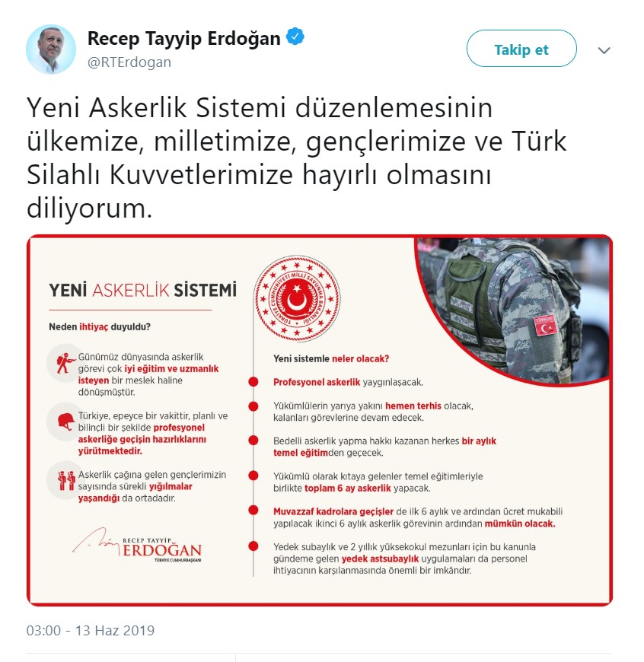This screenshot has width=644, height=662.
Task: Click the tweet text about Yeni Askerlik Sistemi
Action: click(296, 158)
